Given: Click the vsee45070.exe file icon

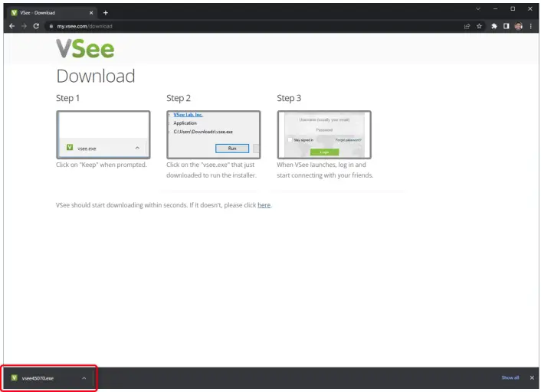Looking at the screenshot, I should tap(14, 378).
